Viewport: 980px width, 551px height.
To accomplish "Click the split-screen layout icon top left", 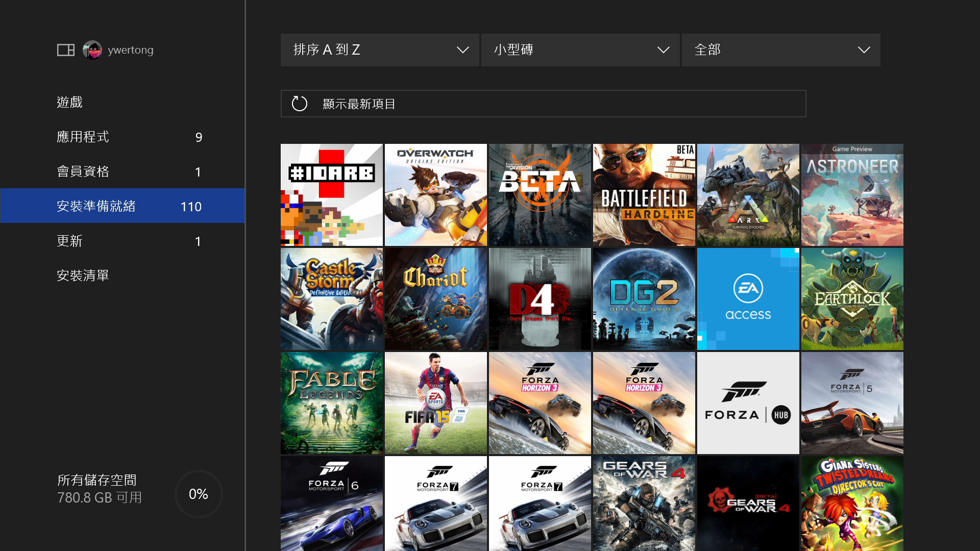I will pos(66,49).
